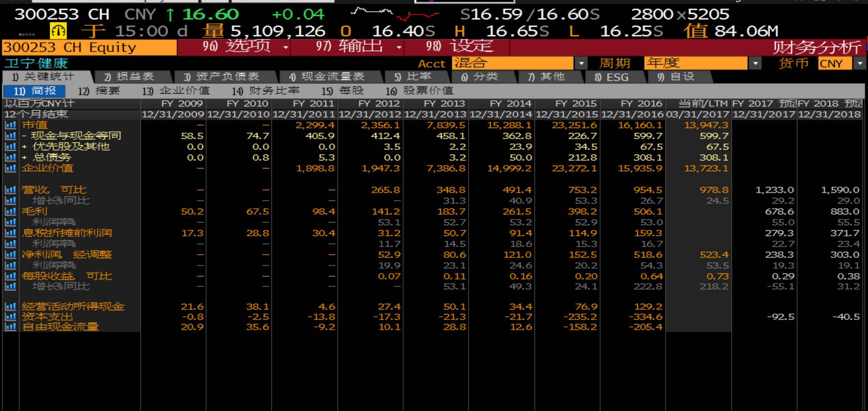
Task: Select the 14) 财务比率 sub-tab
Action: [x=266, y=91]
